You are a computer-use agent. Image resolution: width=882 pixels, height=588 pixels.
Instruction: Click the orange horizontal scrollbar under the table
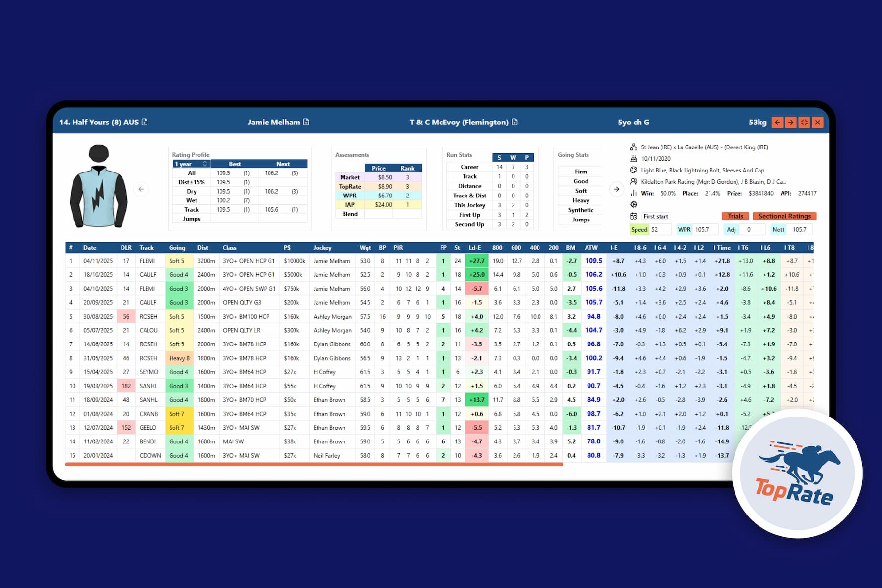tap(314, 464)
